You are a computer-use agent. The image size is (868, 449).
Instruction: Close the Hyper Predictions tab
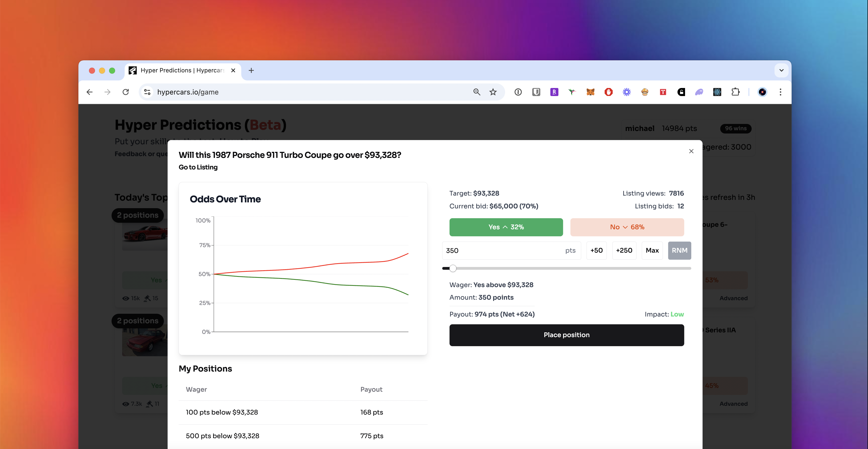click(x=233, y=70)
